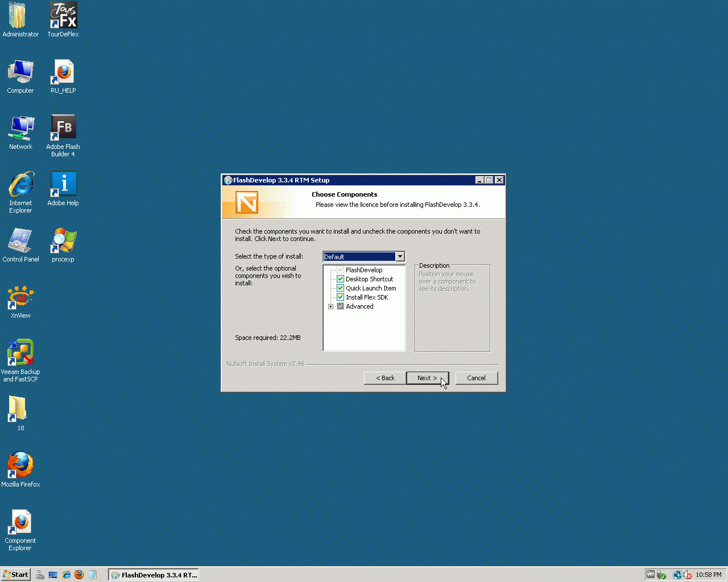Click the network connection tray icon
This screenshot has width=728, height=582.
[677, 575]
